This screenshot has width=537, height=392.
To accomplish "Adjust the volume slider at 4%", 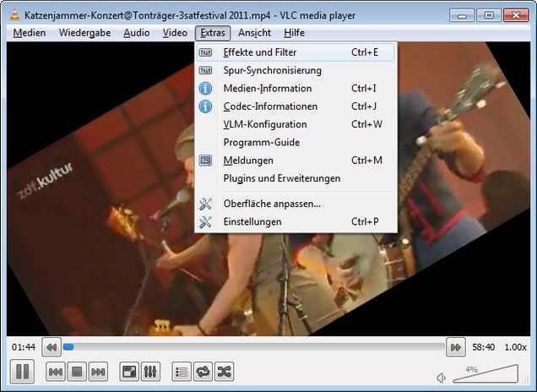I will click(485, 373).
